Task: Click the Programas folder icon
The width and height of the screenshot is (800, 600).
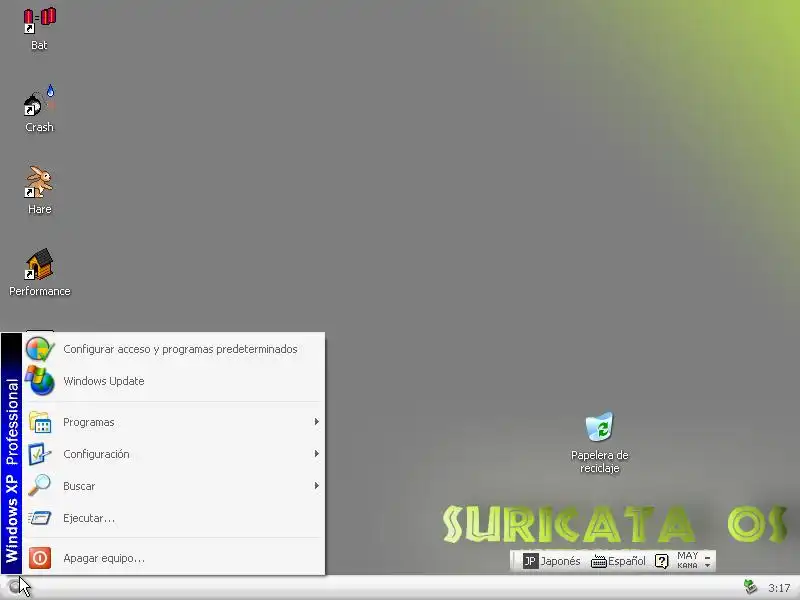Action: 40,422
